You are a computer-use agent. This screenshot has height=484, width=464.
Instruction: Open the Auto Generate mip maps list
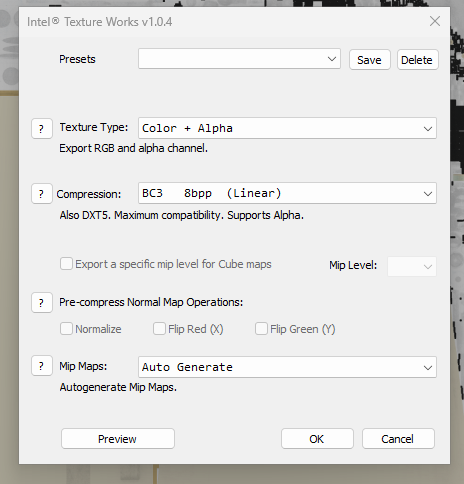click(x=287, y=367)
